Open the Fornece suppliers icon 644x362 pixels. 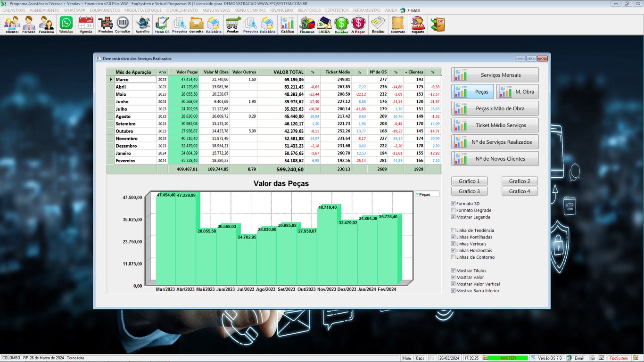tap(29, 25)
